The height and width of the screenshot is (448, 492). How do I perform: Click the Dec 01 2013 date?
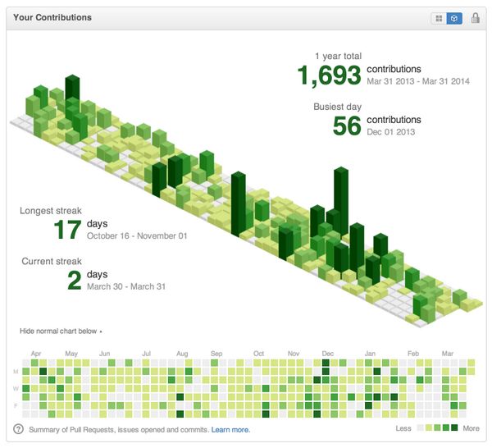[391, 132]
